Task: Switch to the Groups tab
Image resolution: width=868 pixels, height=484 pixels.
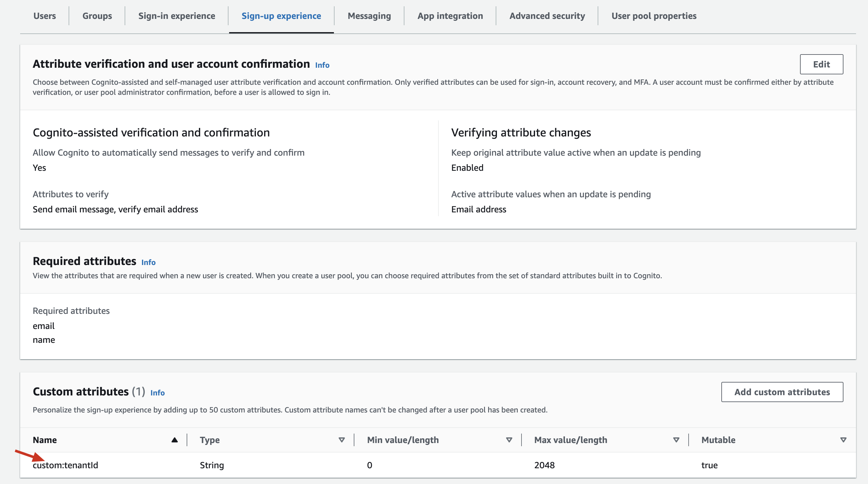Action: [97, 16]
